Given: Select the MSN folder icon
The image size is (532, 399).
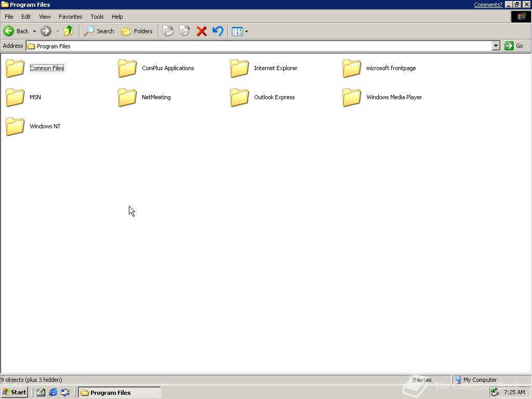Looking at the screenshot, I should click(15, 97).
